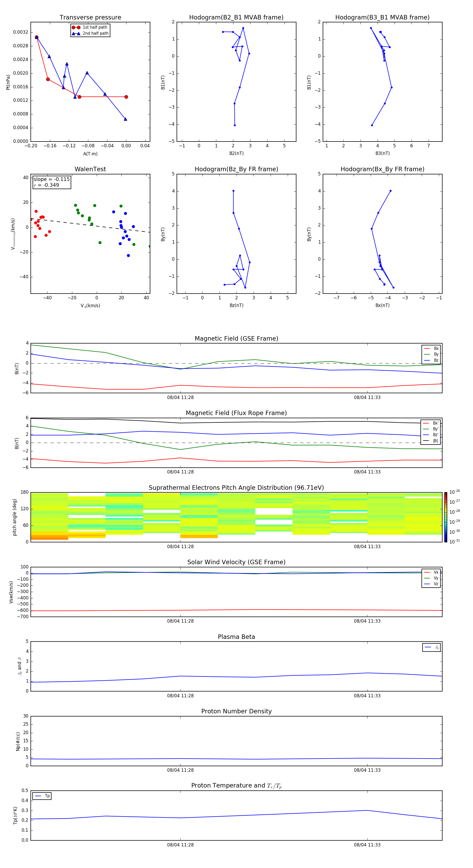The height and width of the screenshot is (868, 473).
Task: Click the 'slope = -0.115' annotation
Action: (x=52, y=179)
